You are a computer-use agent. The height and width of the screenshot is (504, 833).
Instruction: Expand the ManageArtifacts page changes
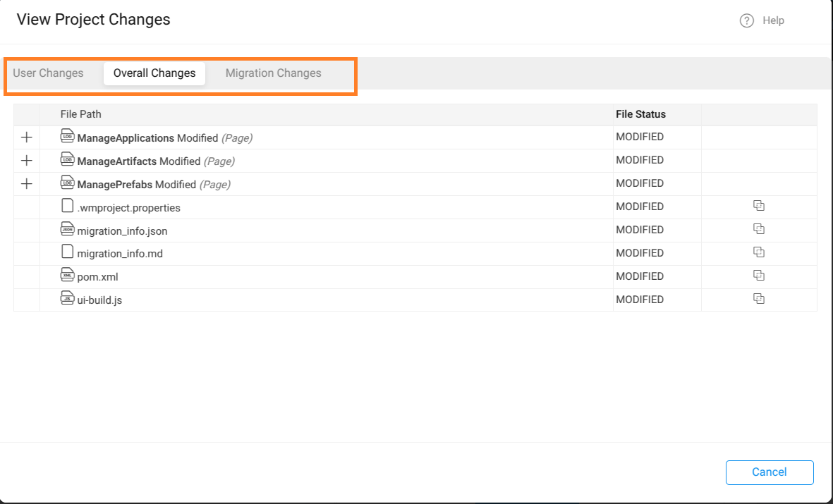[27, 161]
